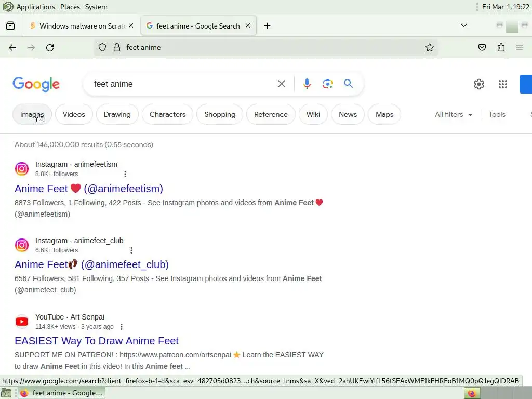Viewport: 532px width, 399px height.
Task: Start voice search with microphone
Action: pyautogui.click(x=307, y=84)
